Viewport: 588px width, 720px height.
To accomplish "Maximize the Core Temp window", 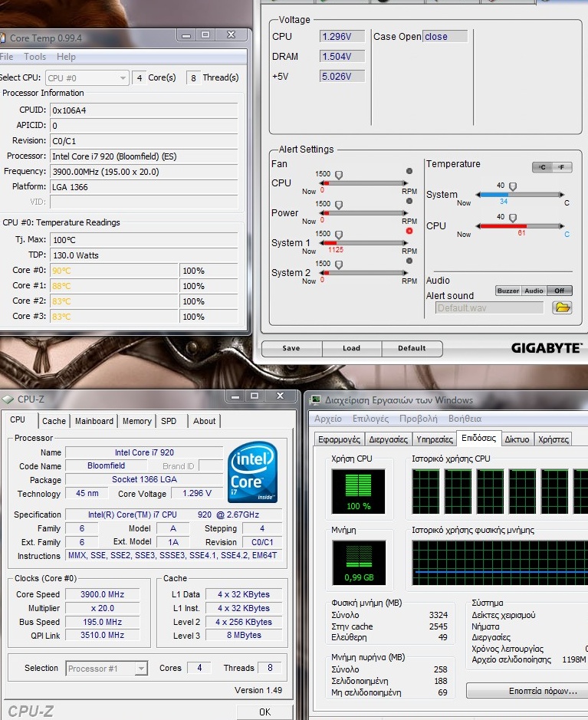I will [205, 35].
